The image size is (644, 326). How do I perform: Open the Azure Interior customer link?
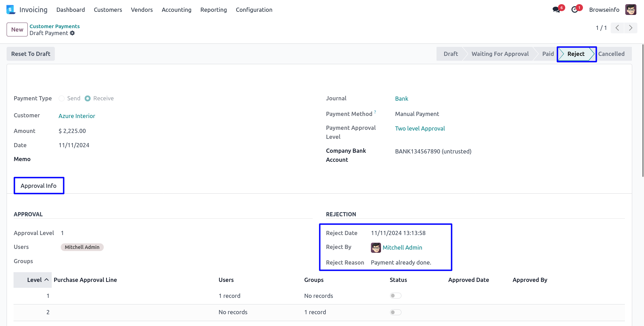pyautogui.click(x=77, y=116)
